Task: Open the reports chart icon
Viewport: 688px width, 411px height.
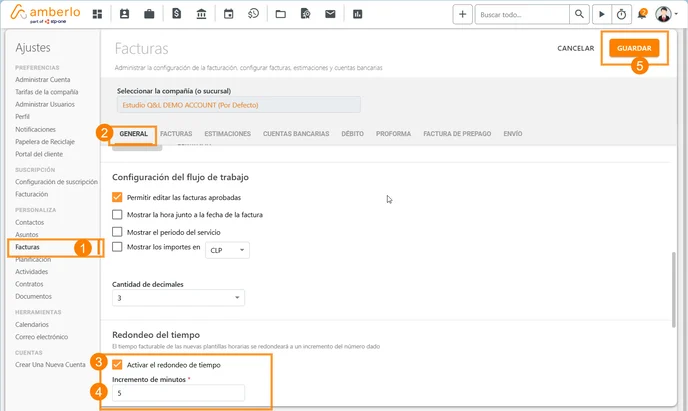Action: [x=358, y=14]
